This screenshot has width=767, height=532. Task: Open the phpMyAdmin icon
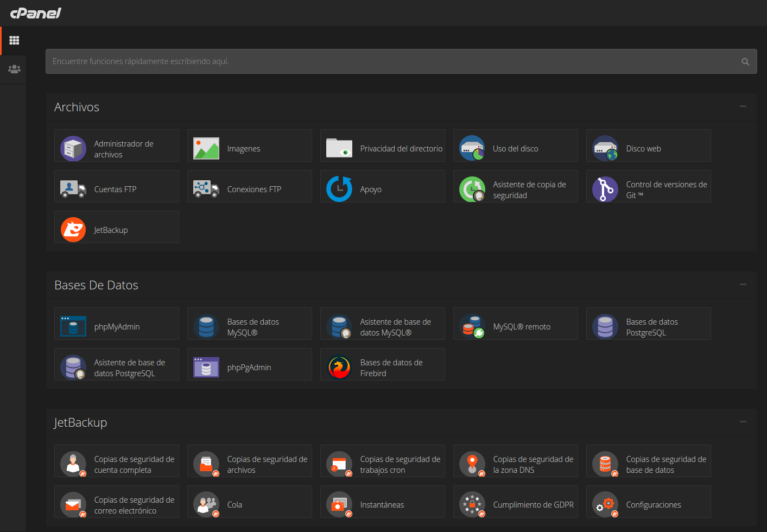coord(73,326)
